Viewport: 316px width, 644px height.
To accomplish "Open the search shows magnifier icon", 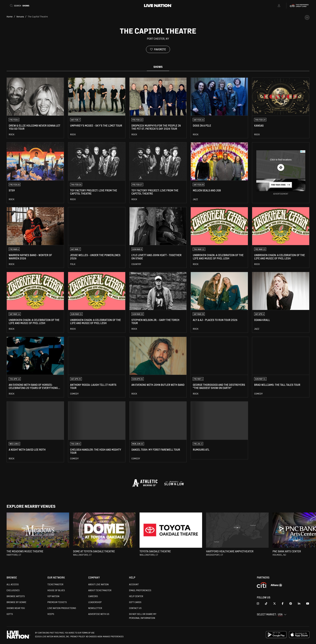I will [11, 5].
